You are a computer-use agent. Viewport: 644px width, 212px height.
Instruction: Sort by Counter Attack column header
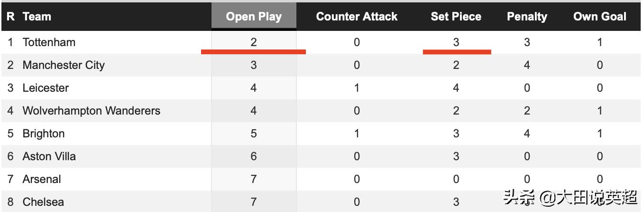357,17
